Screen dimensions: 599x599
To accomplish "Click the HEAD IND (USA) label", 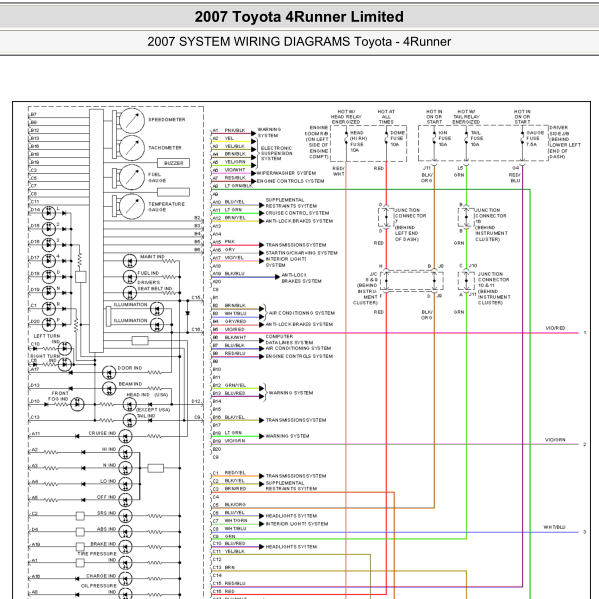I will (x=147, y=395).
